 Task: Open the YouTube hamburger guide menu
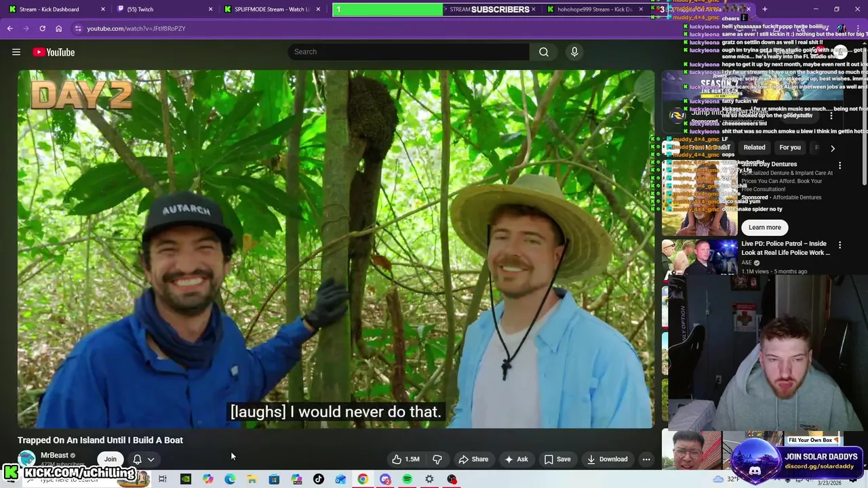coord(16,52)
